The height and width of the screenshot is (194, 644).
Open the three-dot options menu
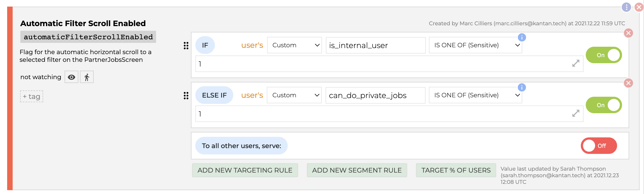(x=626, y=7)
